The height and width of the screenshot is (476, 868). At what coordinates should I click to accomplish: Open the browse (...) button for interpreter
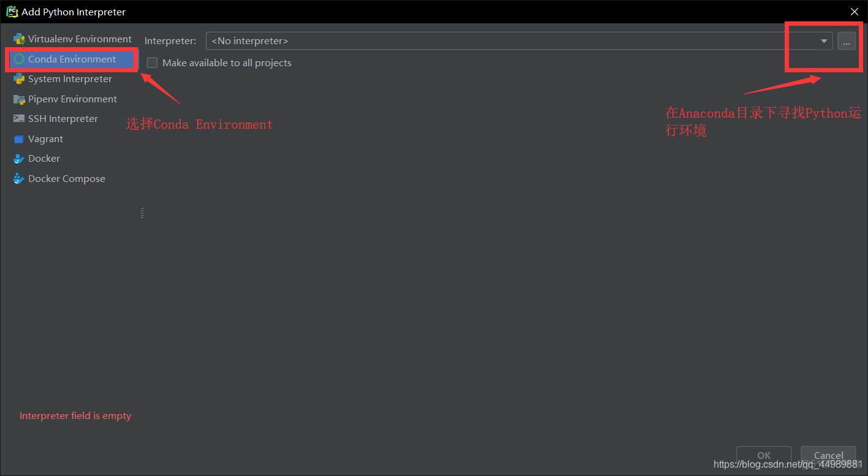[847, 41]
